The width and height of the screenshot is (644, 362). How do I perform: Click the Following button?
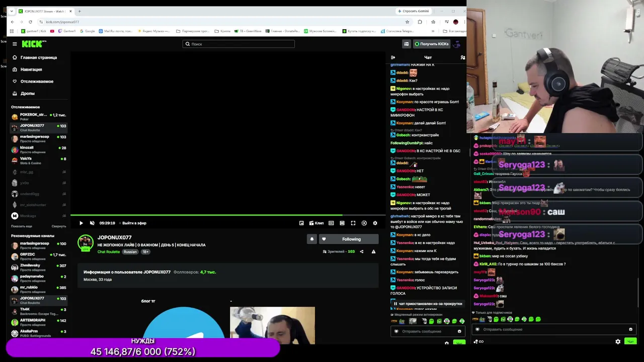[x=349, y=239]
